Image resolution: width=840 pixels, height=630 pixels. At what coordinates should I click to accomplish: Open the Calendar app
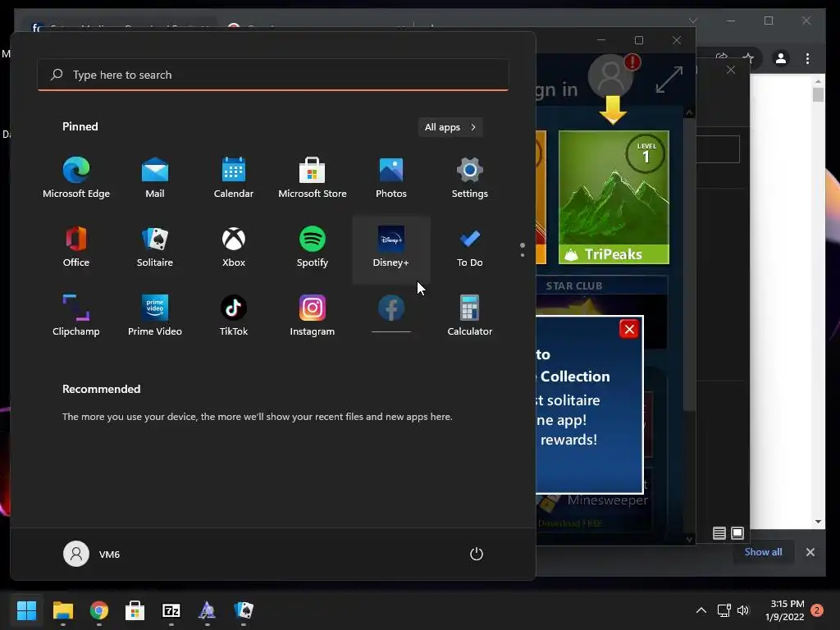(234, 178)
